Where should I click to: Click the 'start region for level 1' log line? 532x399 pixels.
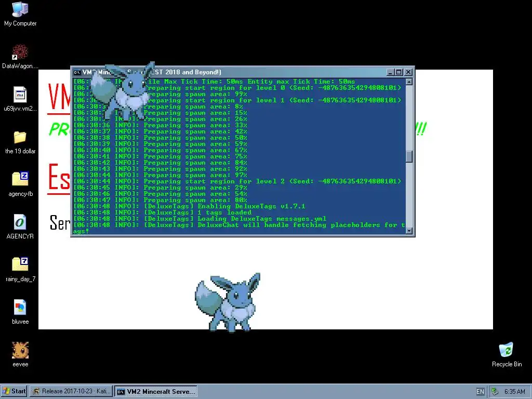[237, 100]
